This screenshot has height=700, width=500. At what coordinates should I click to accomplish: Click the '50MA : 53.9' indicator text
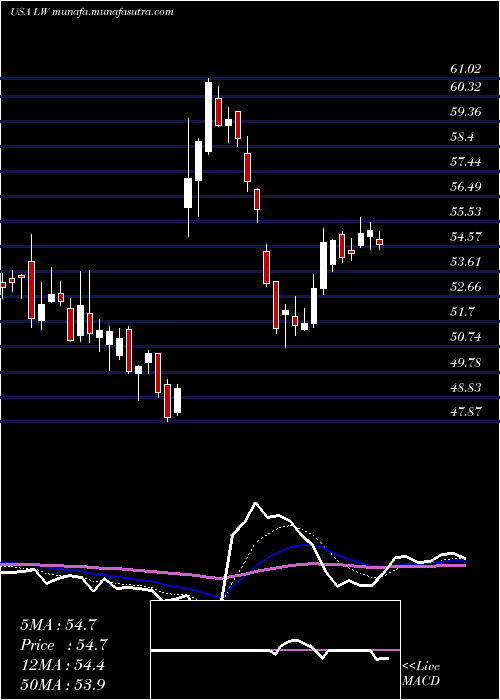click(x=63, y=685)
